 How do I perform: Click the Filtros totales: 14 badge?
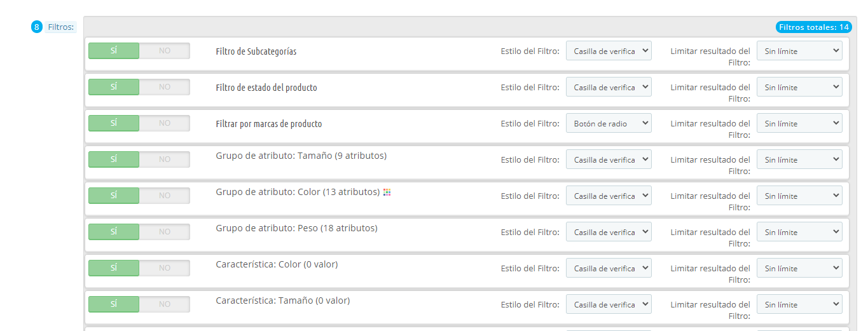(813, 27)
